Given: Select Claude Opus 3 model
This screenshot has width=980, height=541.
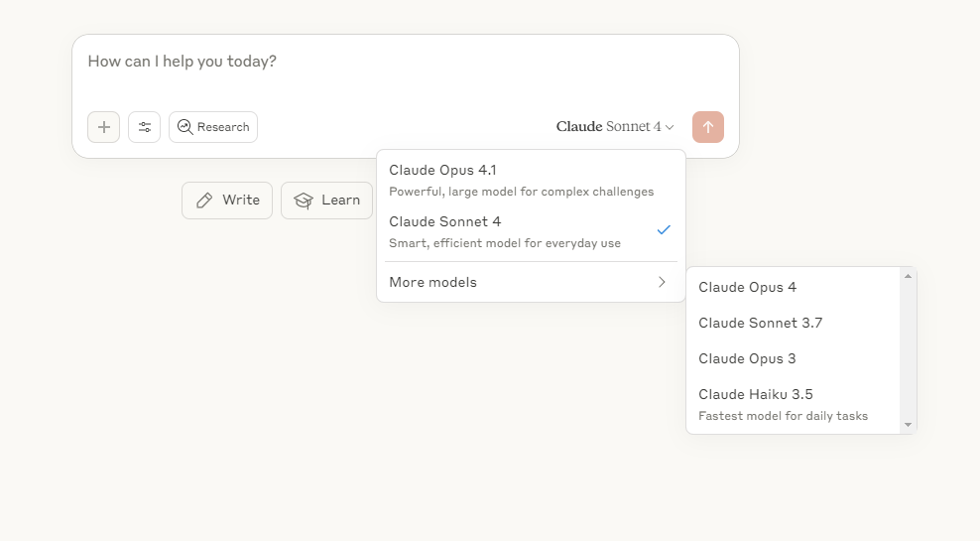Looking at the screenshot, I should click(x=795, y=358).
